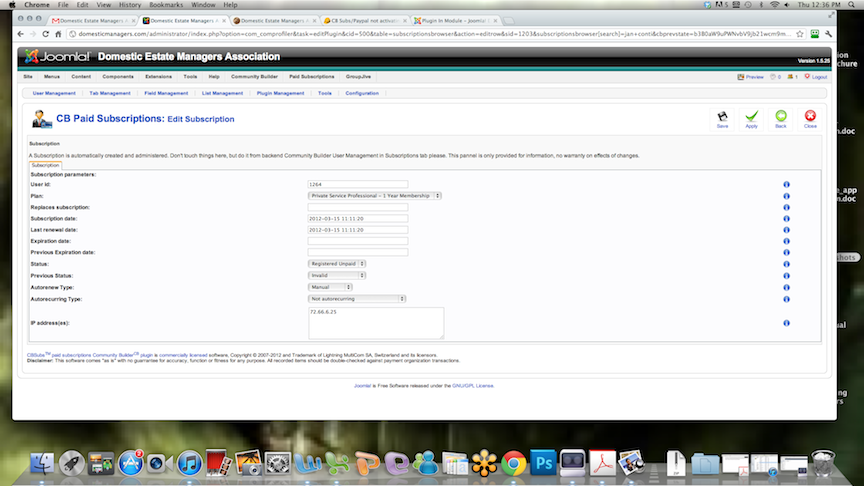Open the Autorenew Type dropdown
Viewport: 864px width, 486px height.
(330, 287)
